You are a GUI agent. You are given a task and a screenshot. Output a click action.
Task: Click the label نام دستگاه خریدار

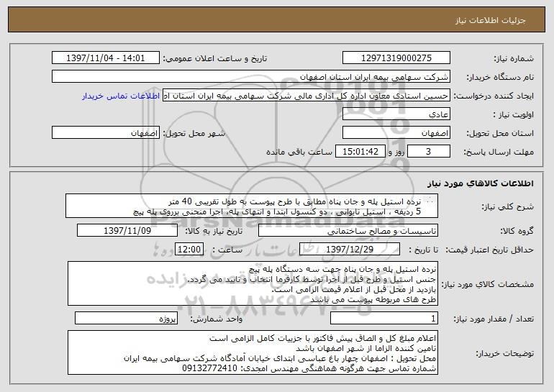(501, 78)
